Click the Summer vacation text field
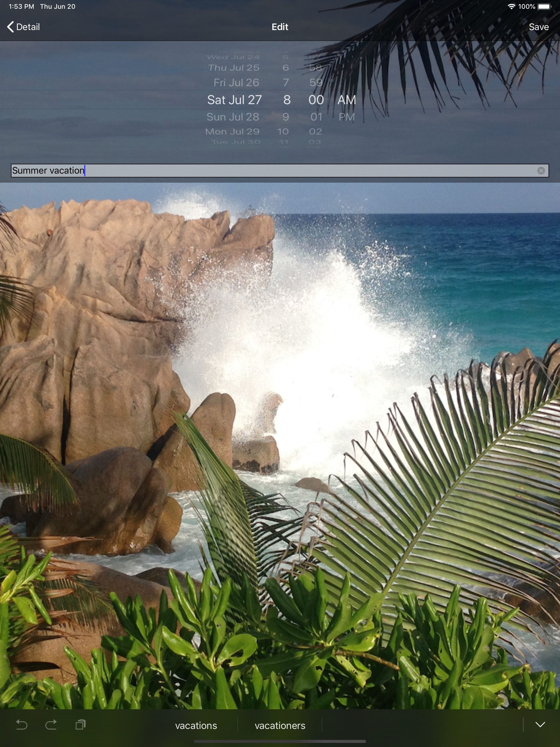This screenshot has width=560, height=747. click(270, 171)
